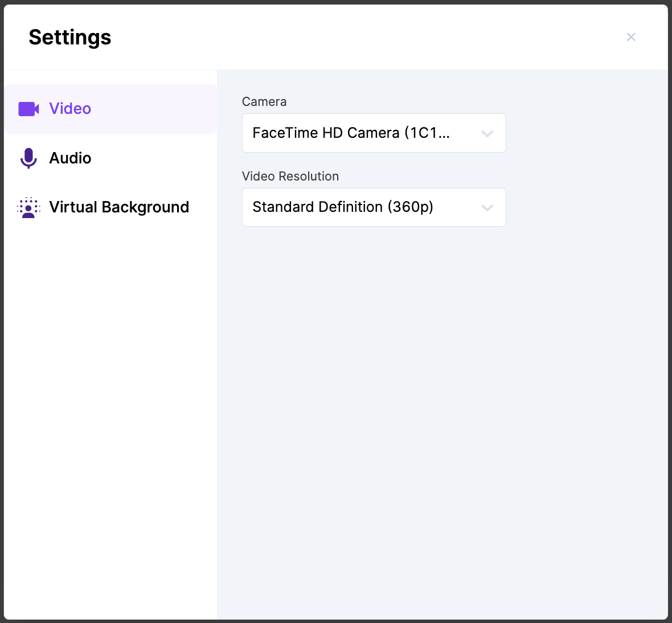
Task: Open the Virtual Background tab
Action: click(119, 207)
